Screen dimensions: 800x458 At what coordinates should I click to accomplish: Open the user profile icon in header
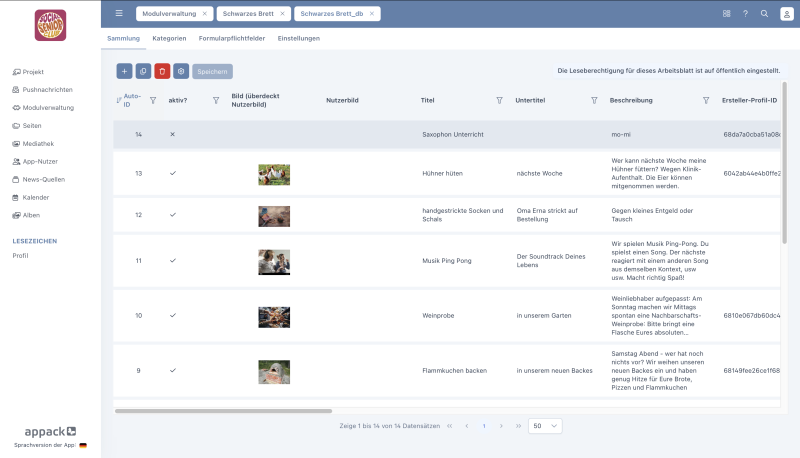[x=783, y=14]
